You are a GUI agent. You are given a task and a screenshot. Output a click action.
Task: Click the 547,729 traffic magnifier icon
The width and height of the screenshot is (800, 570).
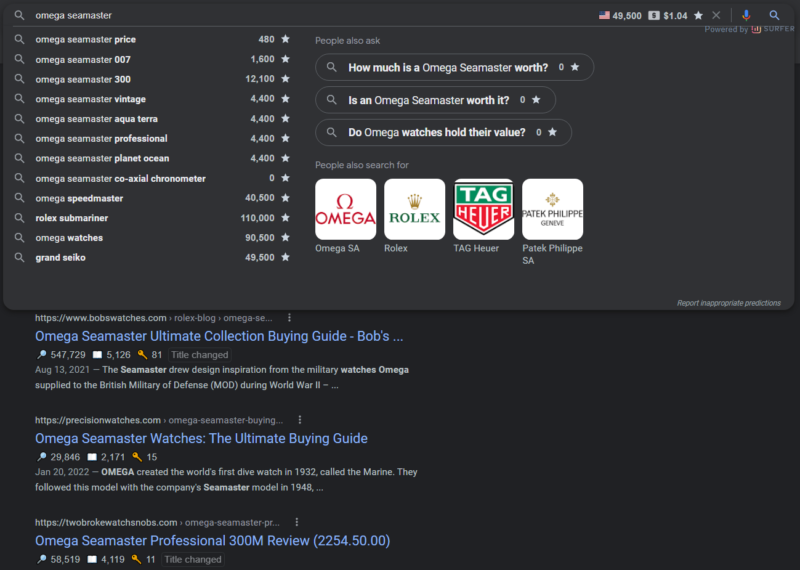tap(41, 355)
